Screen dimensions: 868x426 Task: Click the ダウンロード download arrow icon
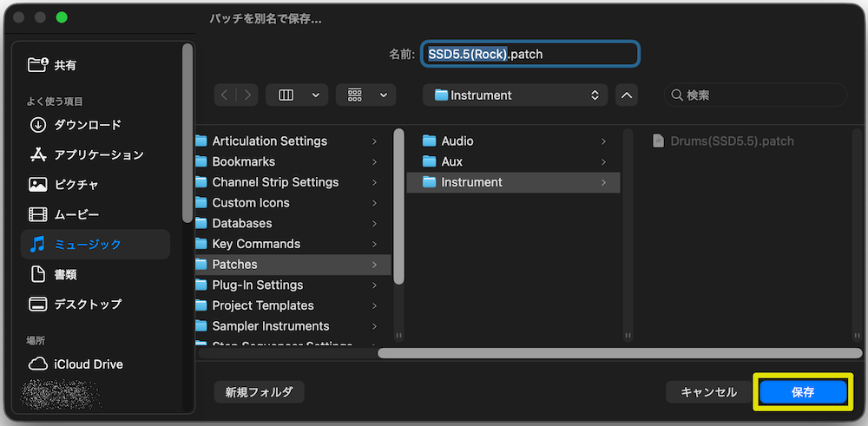37,125
